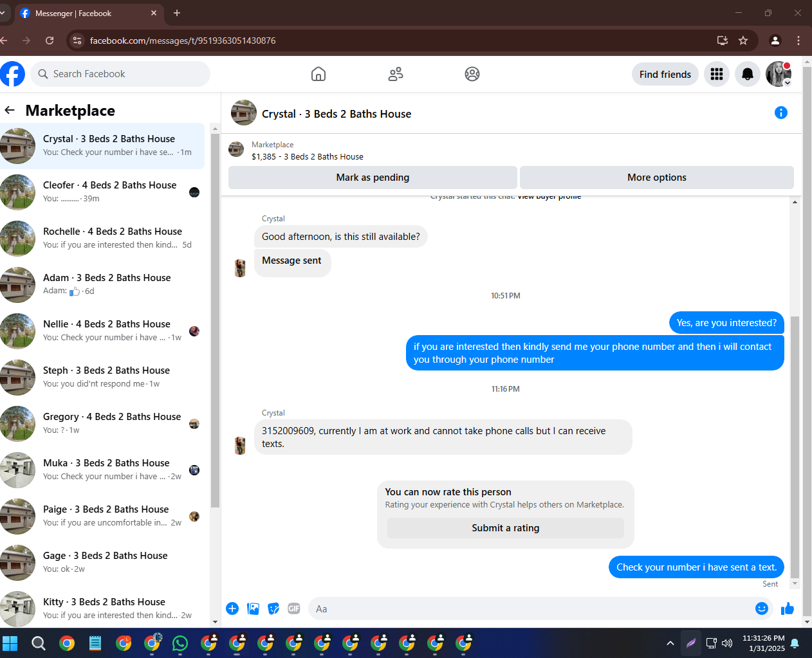Click the message 'Yes, are you interested?'
The height and width of the screenshot is (658, 812).
pos(726,323)
